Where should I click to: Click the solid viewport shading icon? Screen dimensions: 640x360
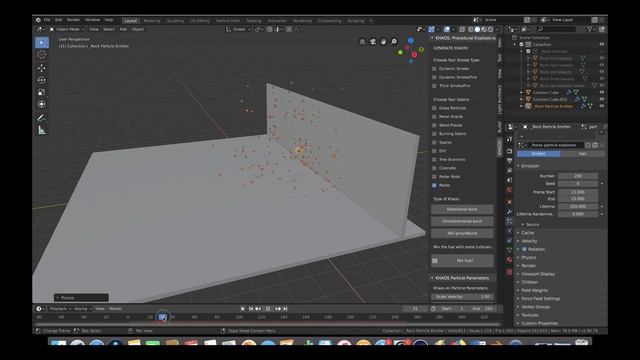pyautogui.click(x=477, y=29)
